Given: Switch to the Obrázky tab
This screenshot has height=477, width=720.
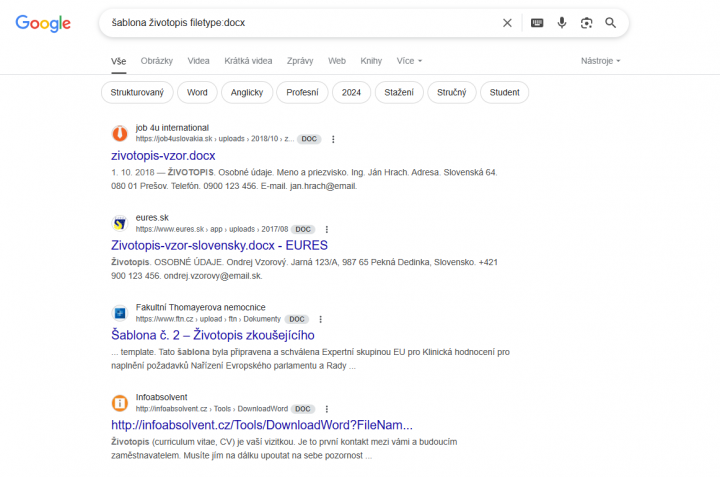Looking at the screenshot, I should (157, 61).
